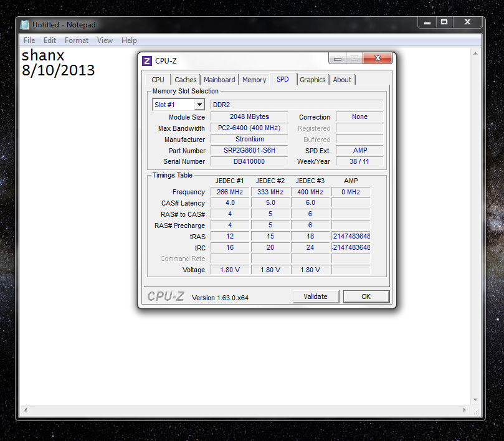Open the Notepad File menu
Screen dimensions: 504x441
click(29, 40)
